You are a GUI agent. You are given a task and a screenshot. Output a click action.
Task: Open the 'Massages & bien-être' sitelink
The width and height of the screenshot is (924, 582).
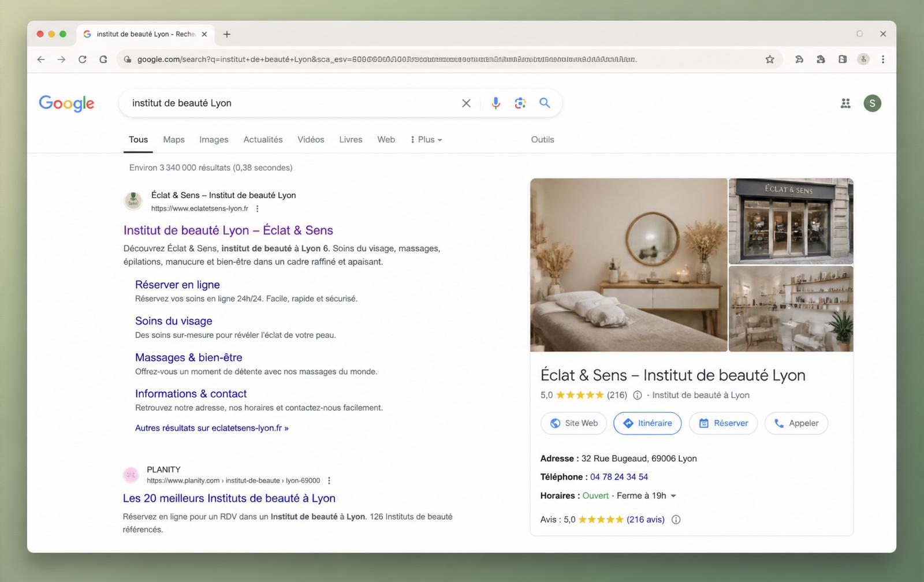click(188, 357)
